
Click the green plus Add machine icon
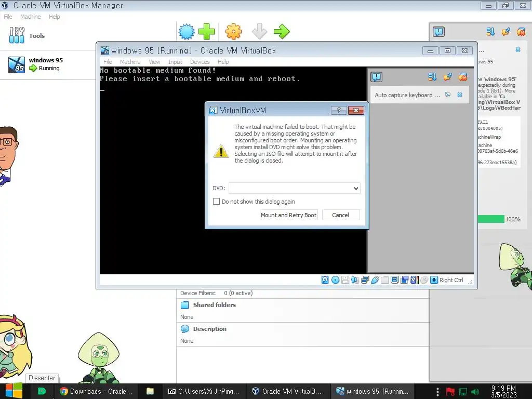[x=206, y=32]
